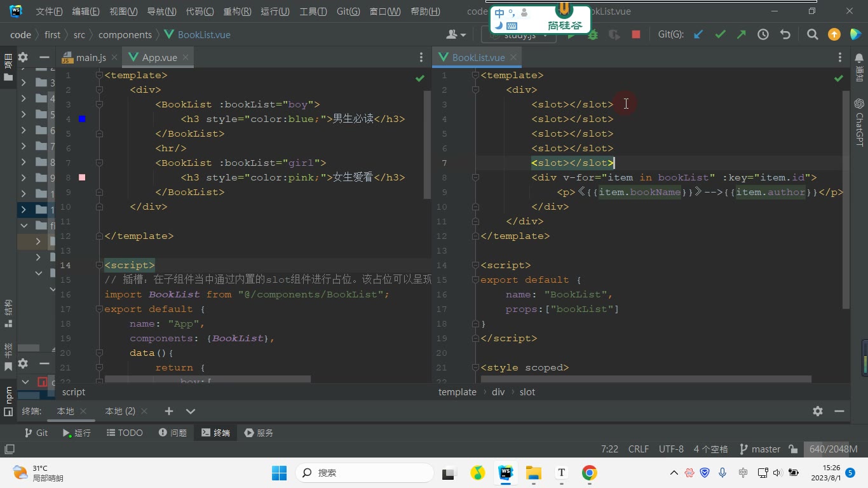The width and height of the screenshot is (868, 488).
Task: Expand new terminal options chevron
Action: 191,411
